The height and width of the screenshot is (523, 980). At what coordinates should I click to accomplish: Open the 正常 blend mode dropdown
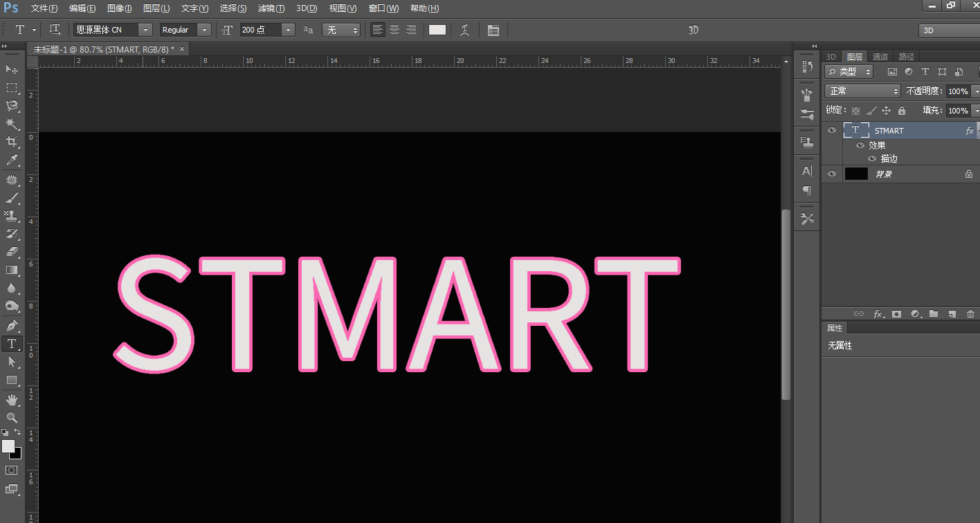(862, 91)
